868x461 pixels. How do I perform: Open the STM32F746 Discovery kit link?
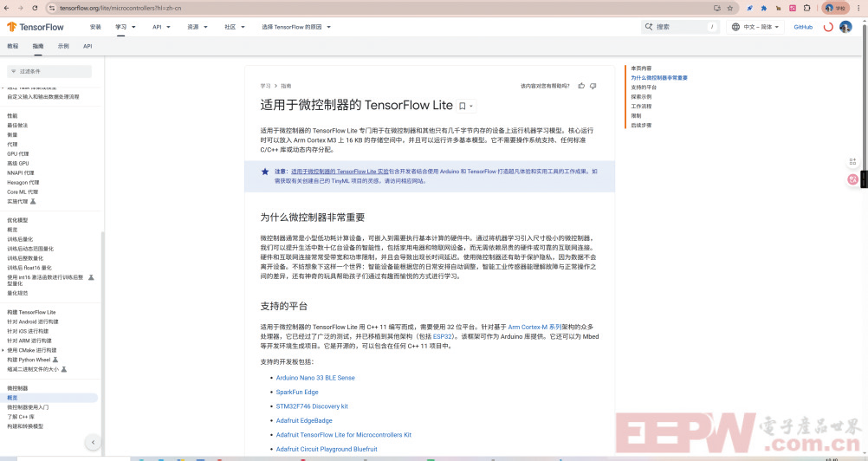click(x=312, y=406)
